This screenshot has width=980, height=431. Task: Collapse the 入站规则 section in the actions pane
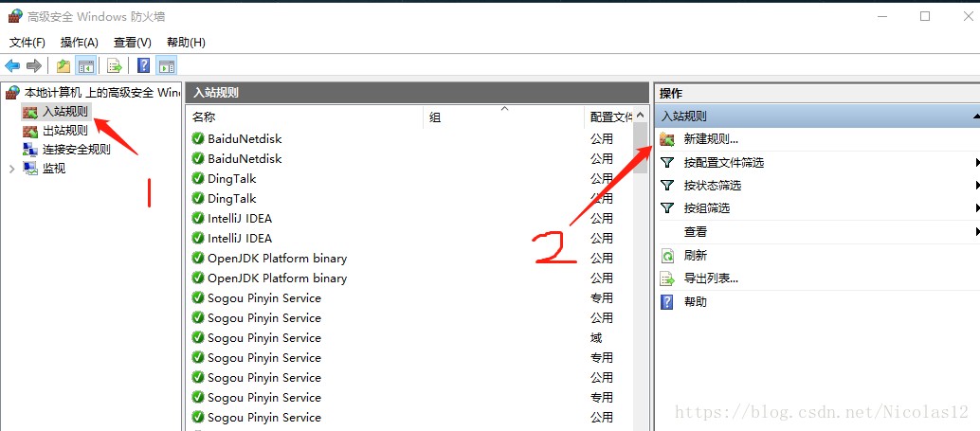tap(975, 117)
